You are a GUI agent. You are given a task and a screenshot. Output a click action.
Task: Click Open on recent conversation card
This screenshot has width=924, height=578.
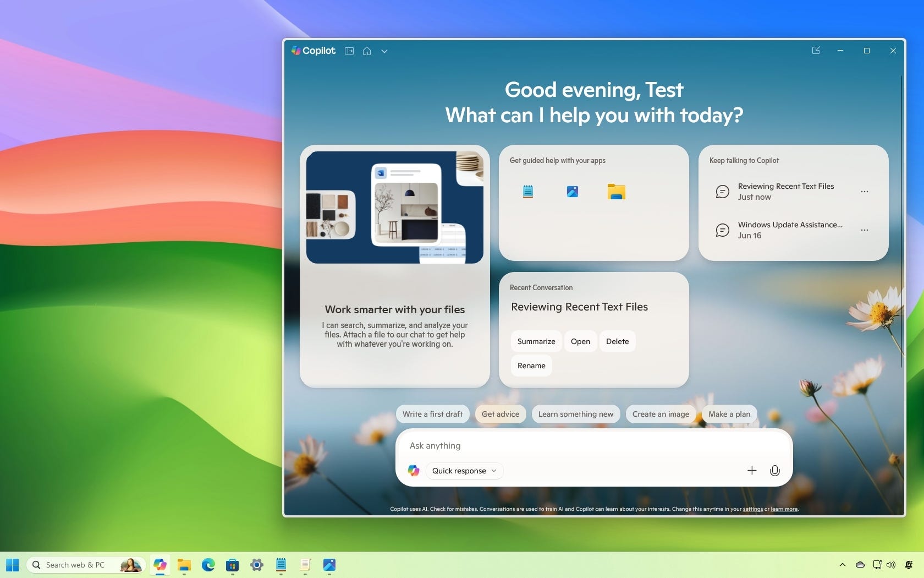pyautogui.click(x=580, y=341)
